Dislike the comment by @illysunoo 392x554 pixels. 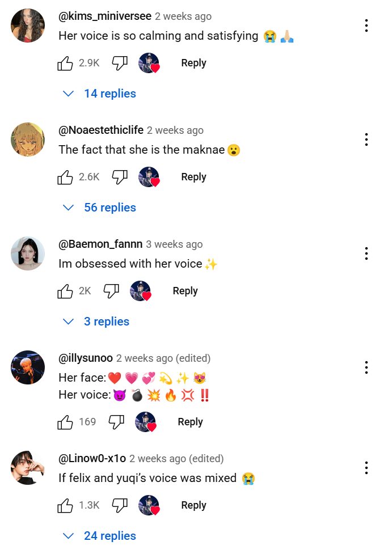116,422
